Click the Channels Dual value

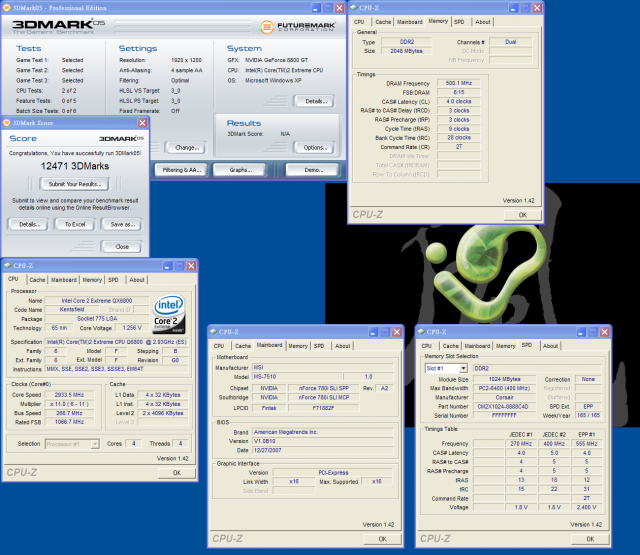tap(511, 42)
